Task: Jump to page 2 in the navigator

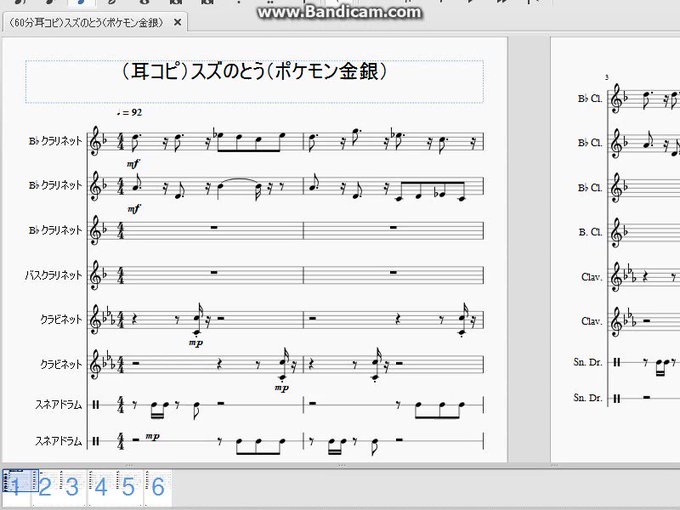Action: pyautogui.click(x=45, y=487)
